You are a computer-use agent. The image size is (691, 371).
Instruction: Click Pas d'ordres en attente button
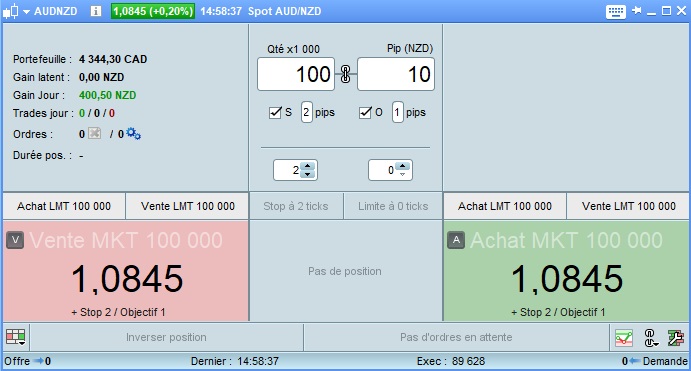[456, 337]
